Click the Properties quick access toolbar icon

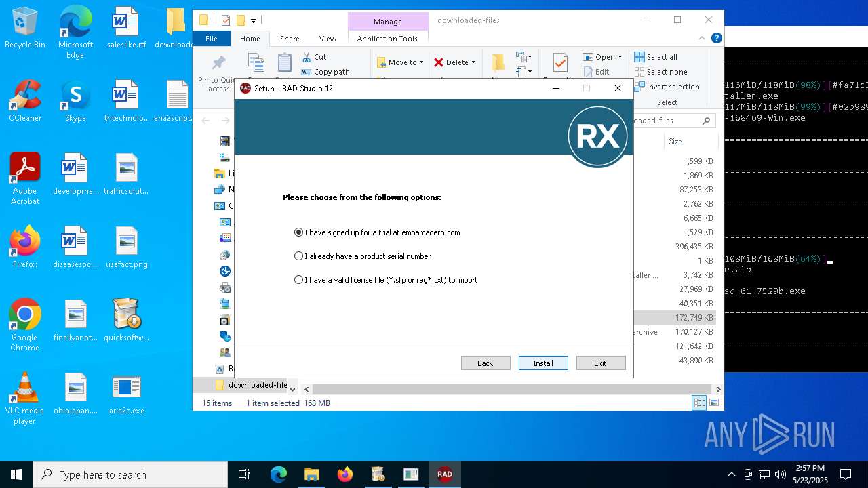[226, 20]
